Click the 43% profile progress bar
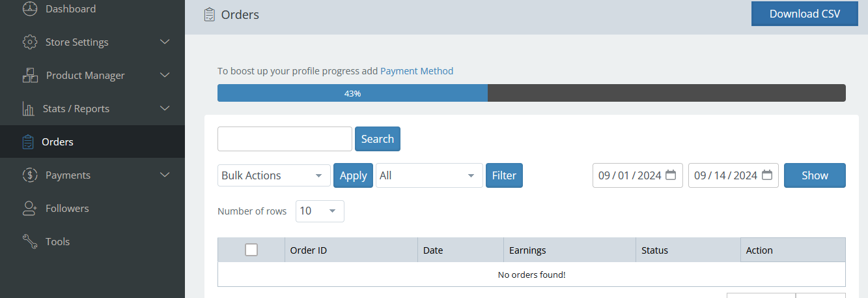The height and width of the screenshot is (298, 868). (531, 93)
